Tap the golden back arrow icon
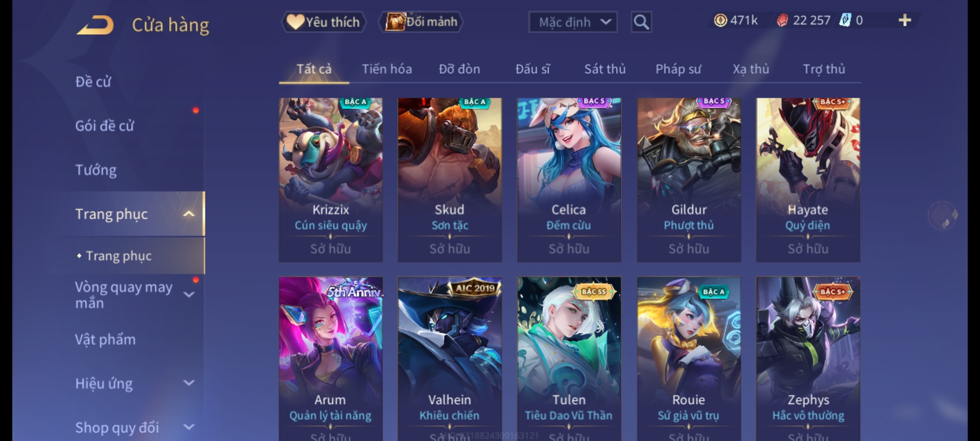Viewport: 980px width, 441px height. click(95, 24)
